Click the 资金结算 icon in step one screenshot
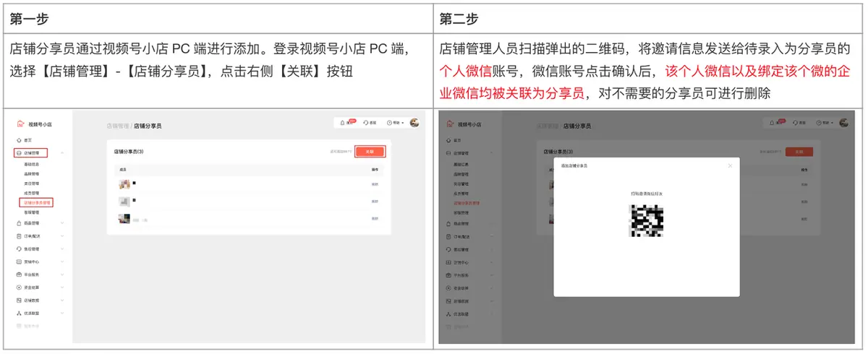Screen dimensions: 868x354 (18, 287)
